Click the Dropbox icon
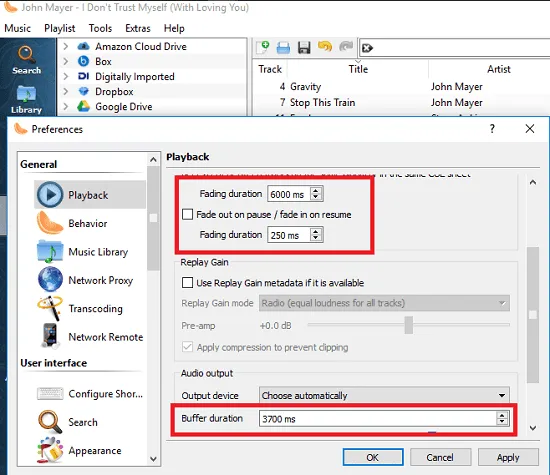550x475 pixels. [83, 91]
